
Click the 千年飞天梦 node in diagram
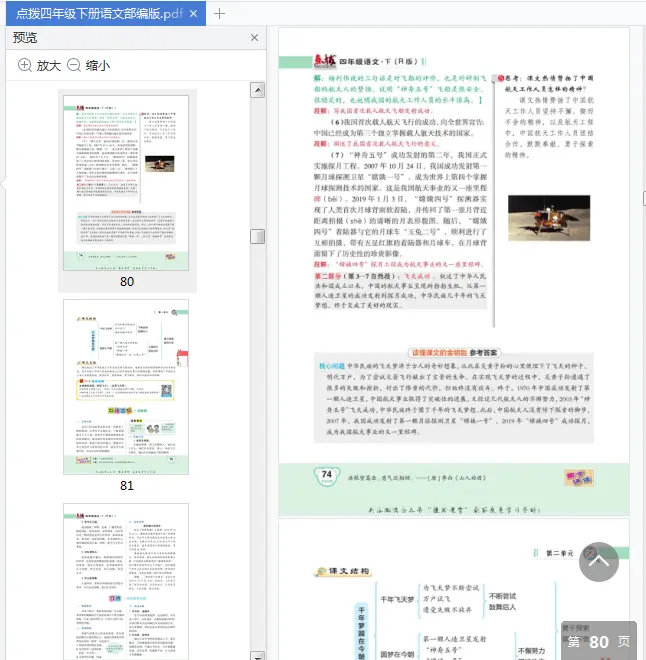[397, 599]
